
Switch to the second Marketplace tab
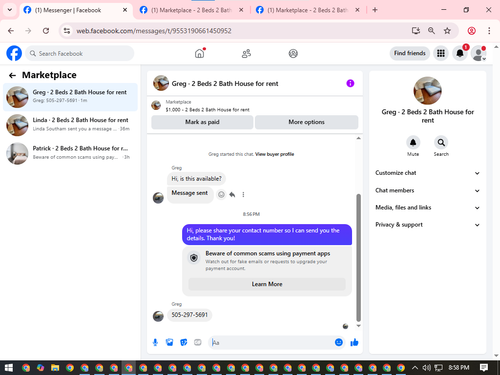click(191, 10)
